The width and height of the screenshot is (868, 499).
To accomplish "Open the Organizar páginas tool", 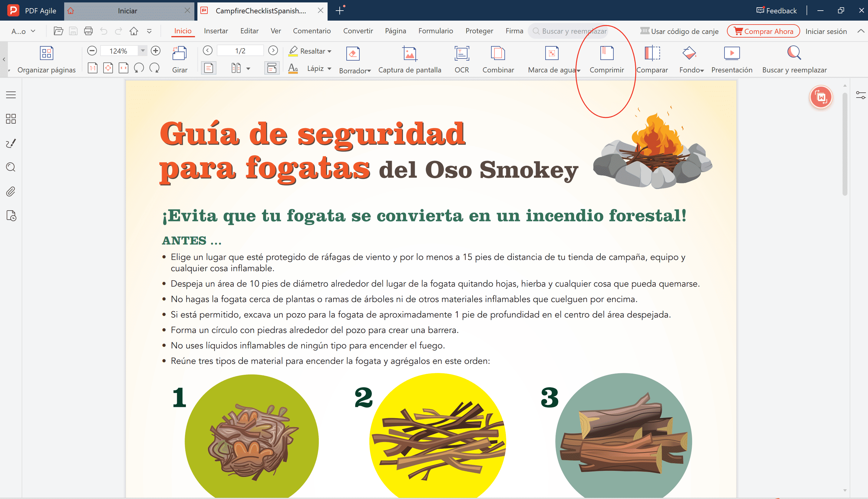I will click(x=47, y=60).
